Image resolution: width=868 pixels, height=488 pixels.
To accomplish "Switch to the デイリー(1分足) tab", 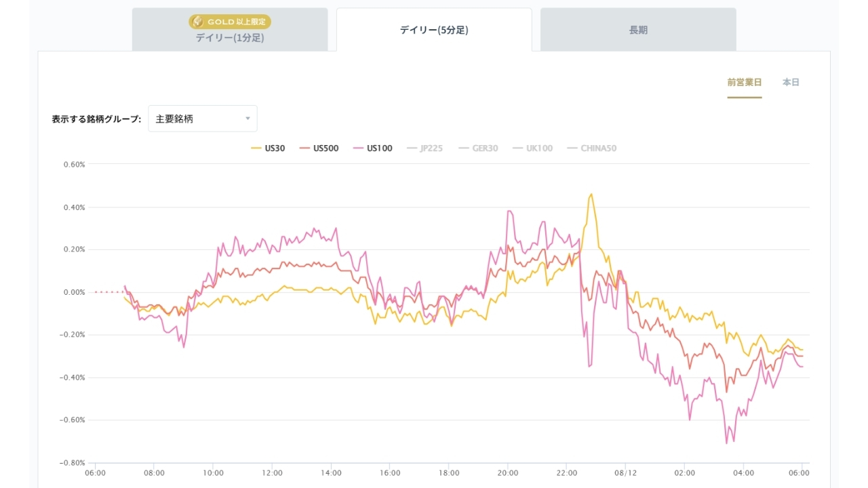I will pyautogui.click(x=230, y=30).
